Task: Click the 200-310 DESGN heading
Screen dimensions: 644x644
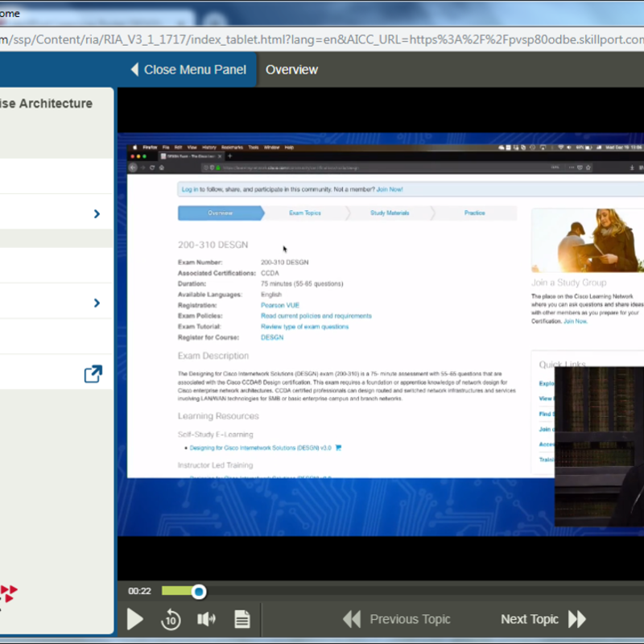Action: (x=213, y=245)
